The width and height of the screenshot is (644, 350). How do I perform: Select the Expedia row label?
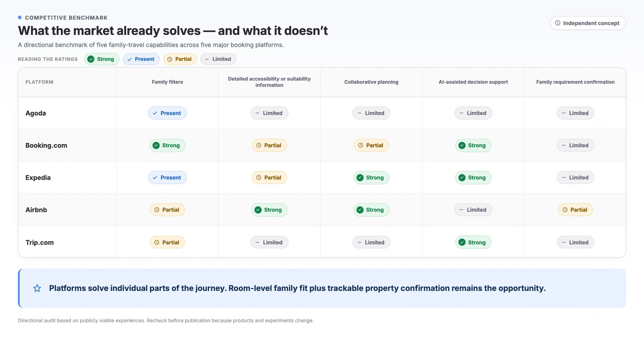pos(38,178)
